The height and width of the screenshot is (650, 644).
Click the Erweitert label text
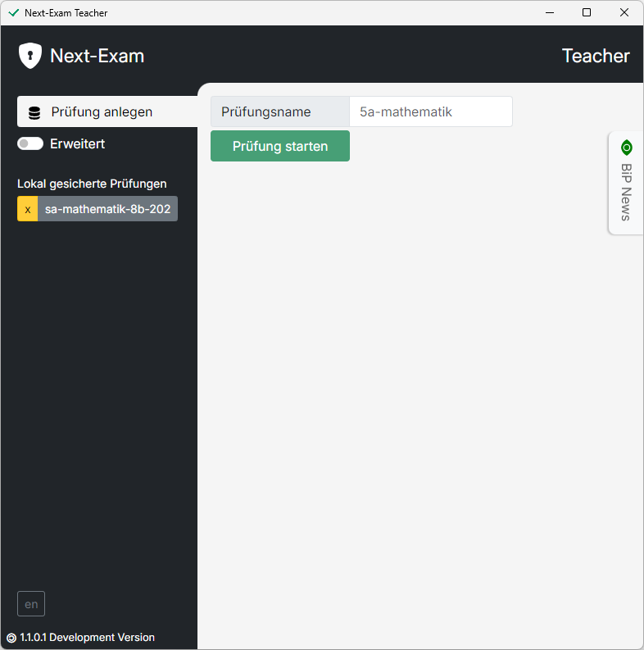(x=78, y=143)
